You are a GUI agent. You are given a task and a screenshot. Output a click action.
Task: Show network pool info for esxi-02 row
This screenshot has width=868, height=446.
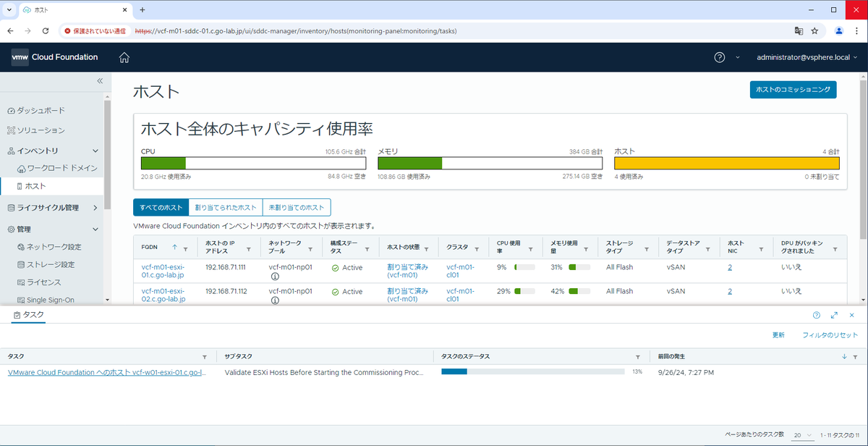coord(276,300)
